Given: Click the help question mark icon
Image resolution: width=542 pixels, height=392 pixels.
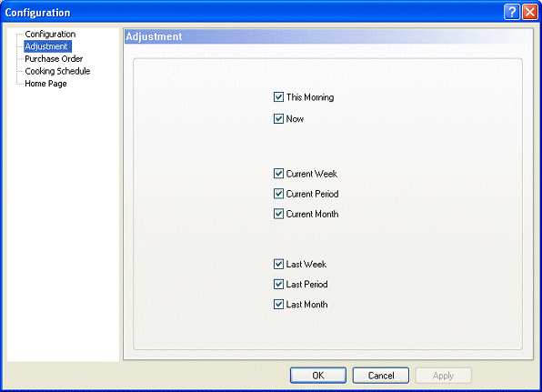Looking at the screenshot, I should pyautogui.click(x=512, y=13).
